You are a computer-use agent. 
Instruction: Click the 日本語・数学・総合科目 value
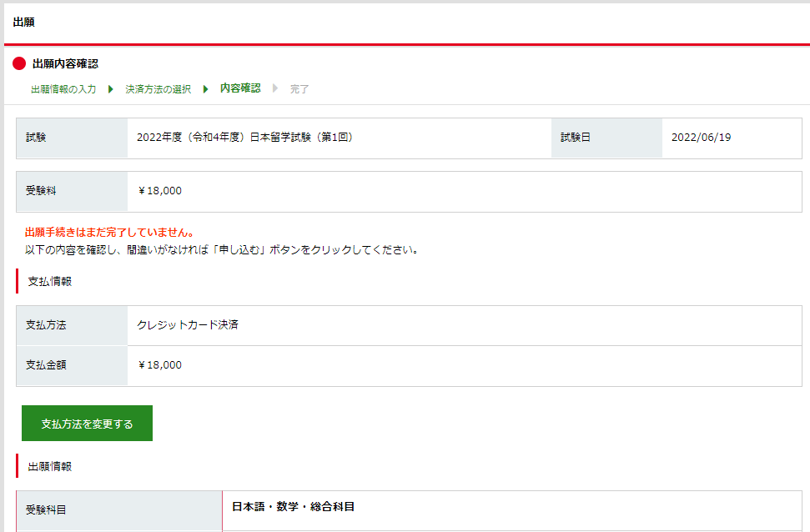[294, 507]
